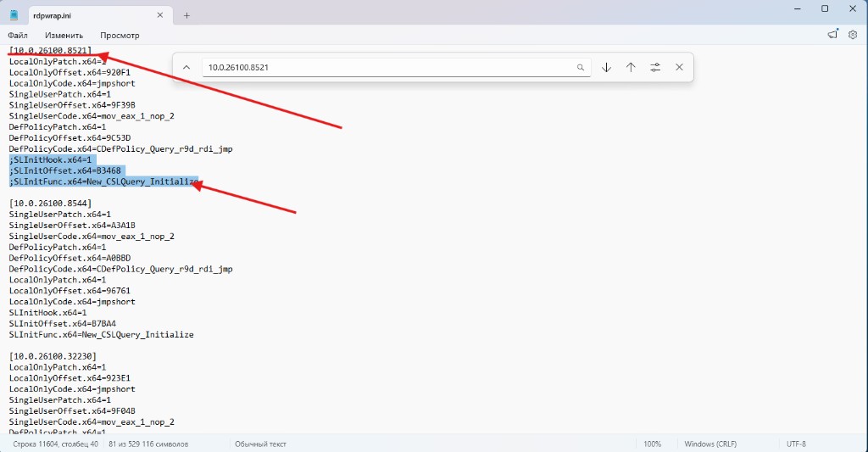Click line LocalOnlyOffset.x64=96761
Viewport: 868px width, 452px height.
70,290
